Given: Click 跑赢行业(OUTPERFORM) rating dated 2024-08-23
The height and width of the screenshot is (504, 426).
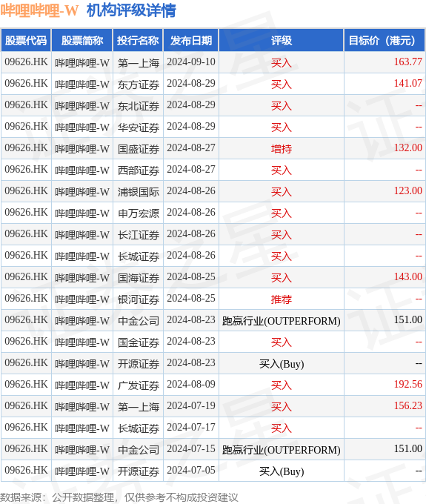Looking at the screenshot, I should 281,321.
